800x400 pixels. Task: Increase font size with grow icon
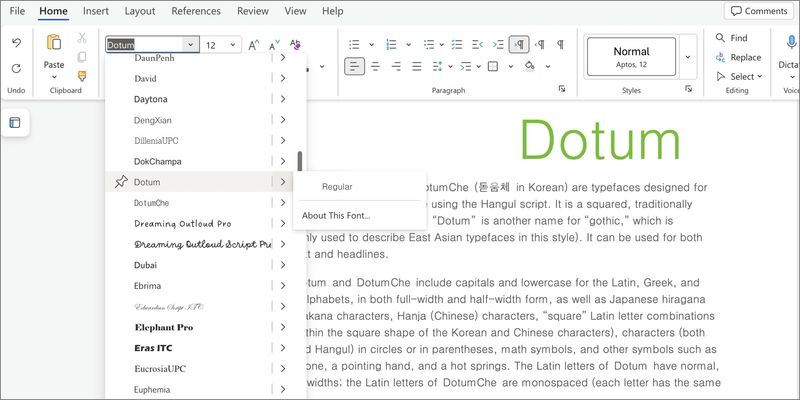click(254, 45)
